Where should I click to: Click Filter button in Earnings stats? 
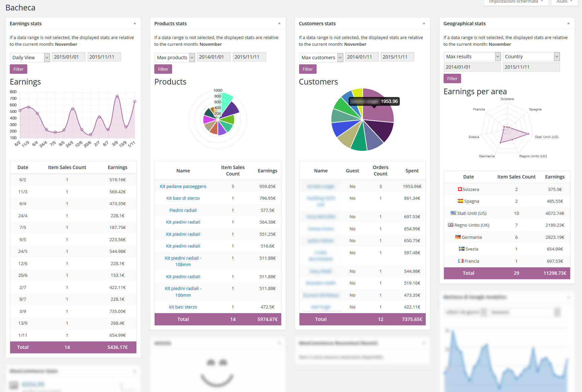pyautogui.click(x=19, y=69)
